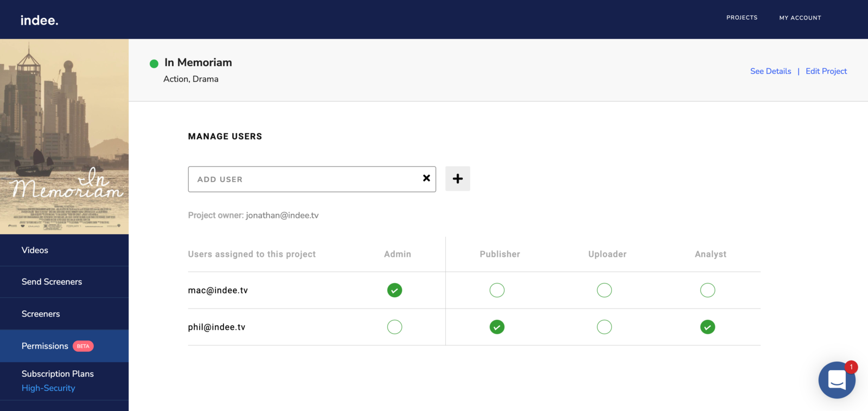Enable Admin role for phil@indee.tv

click(394, 327)
